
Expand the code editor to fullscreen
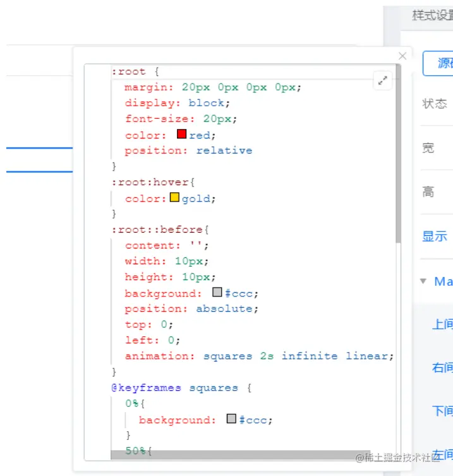383,80
